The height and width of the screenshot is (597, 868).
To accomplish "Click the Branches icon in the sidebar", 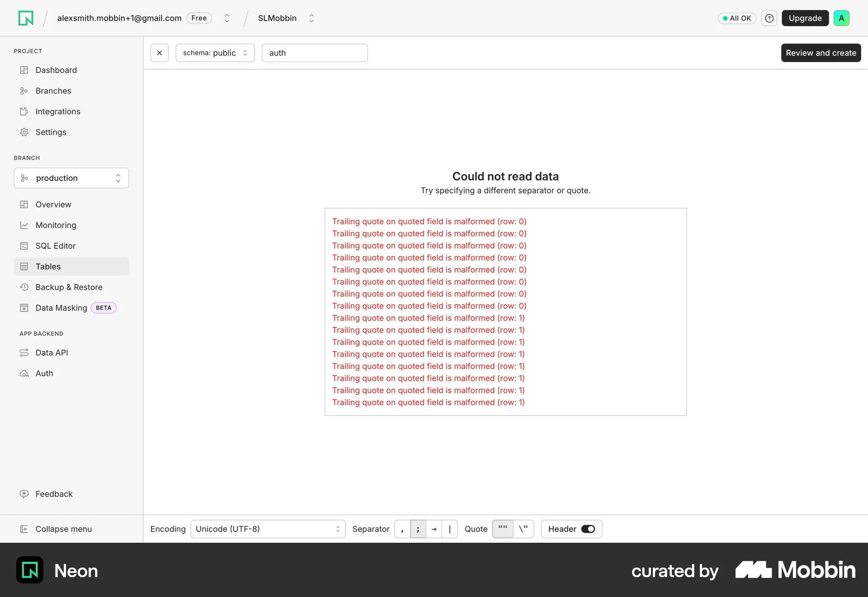I will (24, 91).
